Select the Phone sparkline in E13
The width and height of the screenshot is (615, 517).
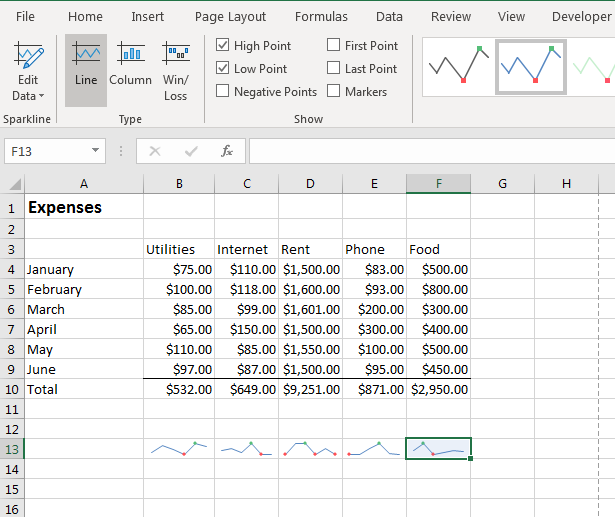click(374, 449)
